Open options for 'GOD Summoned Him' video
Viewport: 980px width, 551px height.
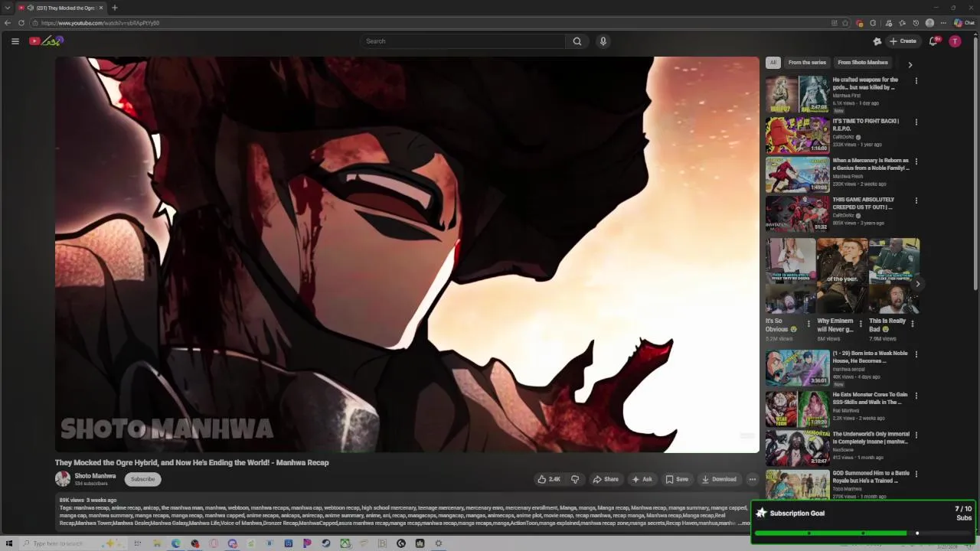(x=916, y=474)
